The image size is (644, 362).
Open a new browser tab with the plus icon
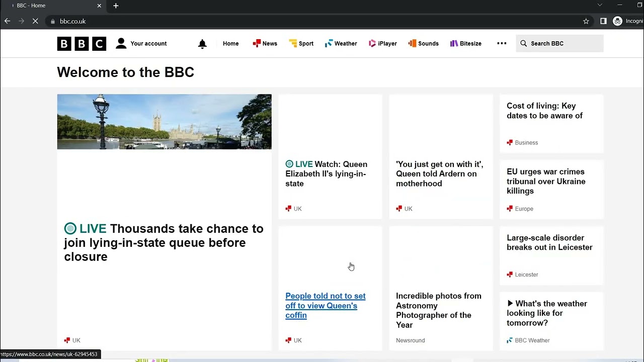[x=116, y=6]
